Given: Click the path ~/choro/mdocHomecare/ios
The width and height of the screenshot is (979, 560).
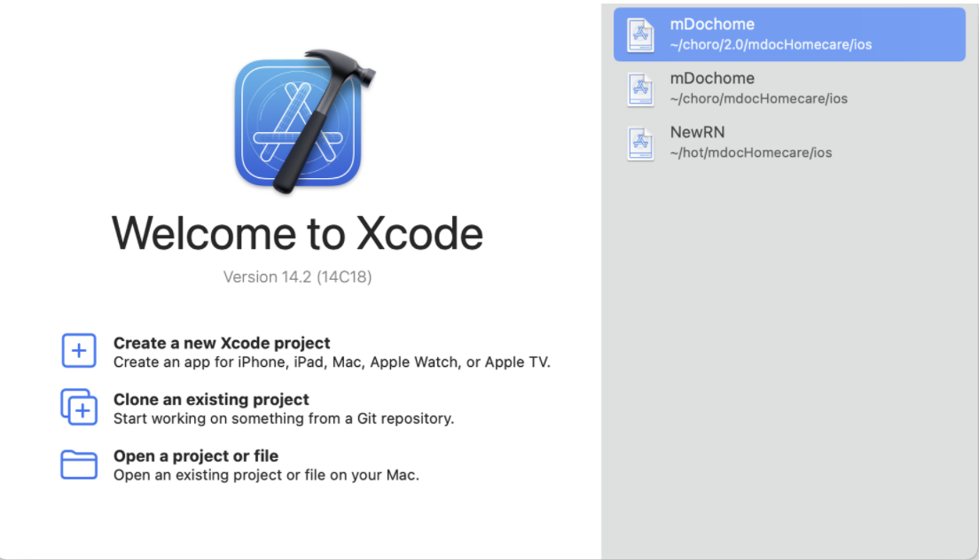Looking at the screenshot, I should tap(758, 98).
